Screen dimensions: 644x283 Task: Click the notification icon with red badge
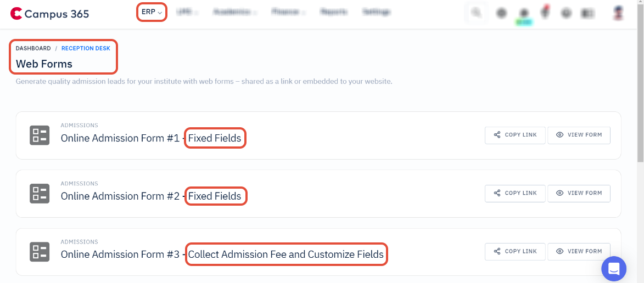pos(545,13)
